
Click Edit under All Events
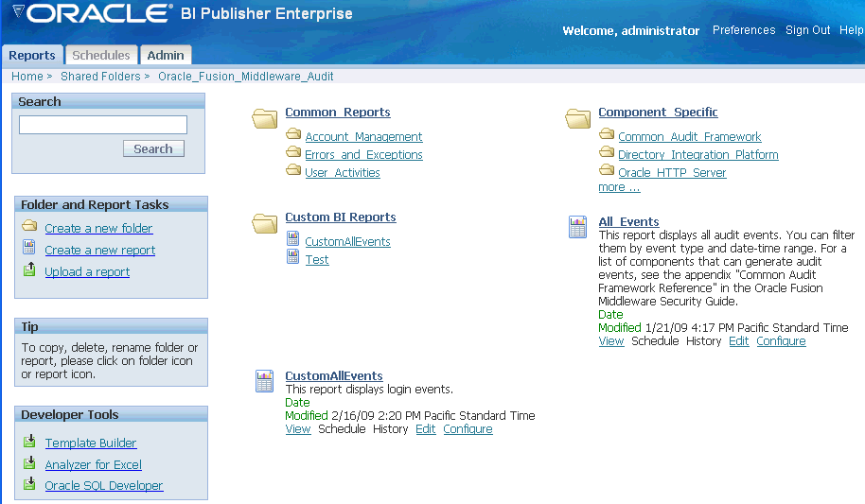(739, 341)
